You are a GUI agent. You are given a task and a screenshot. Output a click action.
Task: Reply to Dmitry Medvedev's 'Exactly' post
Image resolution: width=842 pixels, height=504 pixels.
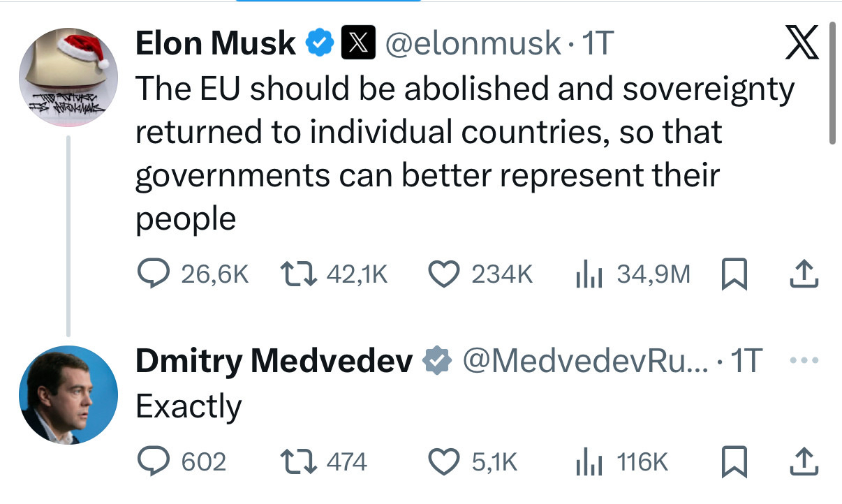(x=150, y=461)
